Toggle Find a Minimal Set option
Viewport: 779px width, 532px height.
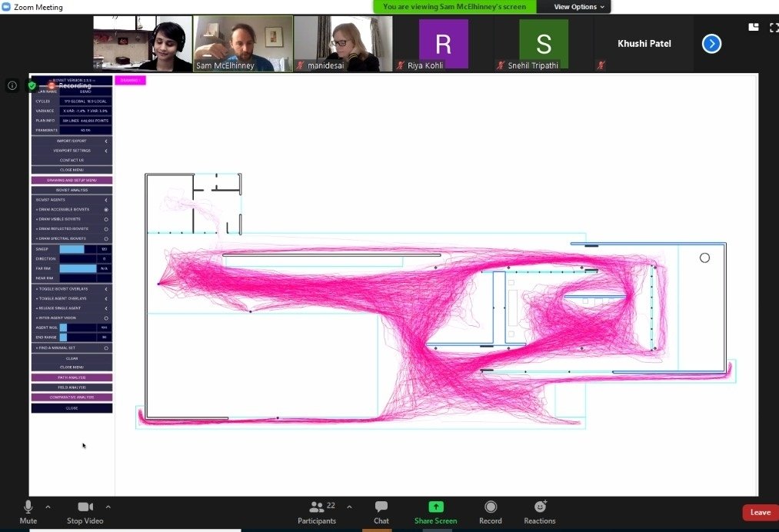click(106, 347)
